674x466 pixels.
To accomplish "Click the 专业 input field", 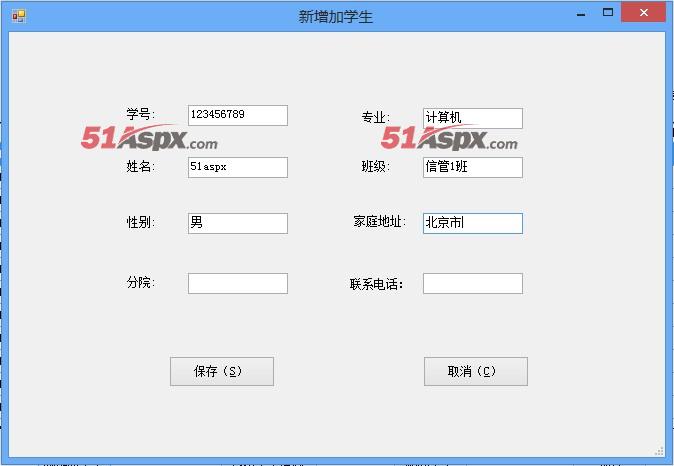I will (473, 118).
